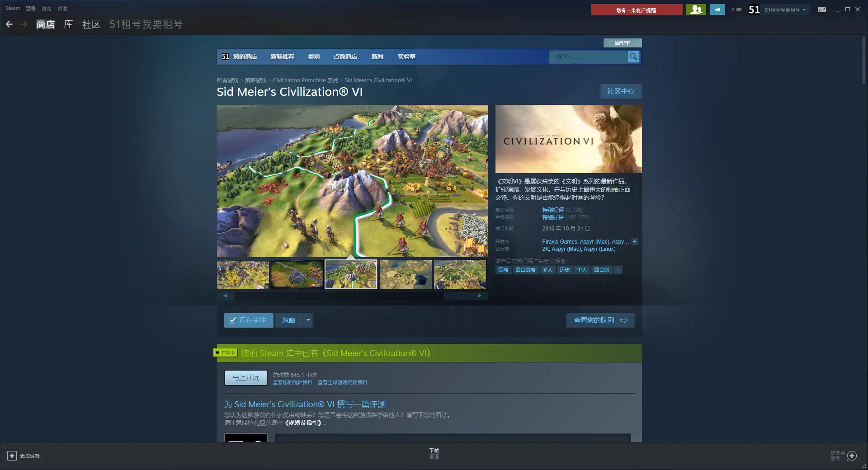The height and width of the screenshot is (470, 868).
Task: Open the 新闻 news tab
Action: click(x=377, y=56)
